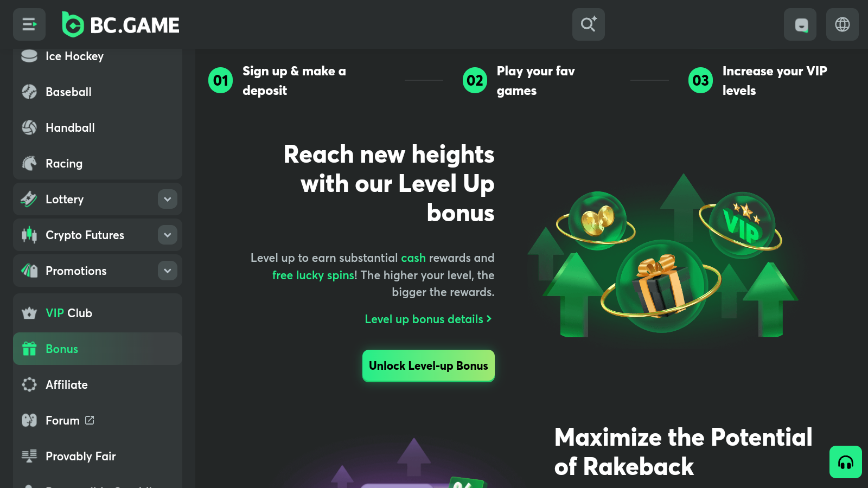Collapse the sidebar with the hamburger menu icon

pyautogui.click(x=29, y=24)
